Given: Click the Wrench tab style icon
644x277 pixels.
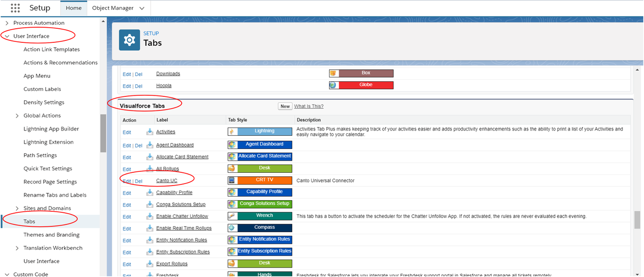Looking at the screenshot, I should pos(232,216).
